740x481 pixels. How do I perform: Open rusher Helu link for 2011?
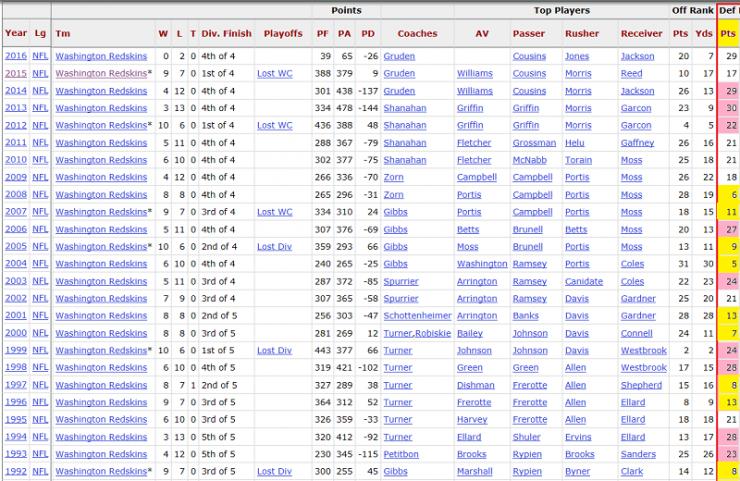click(575, 143)
